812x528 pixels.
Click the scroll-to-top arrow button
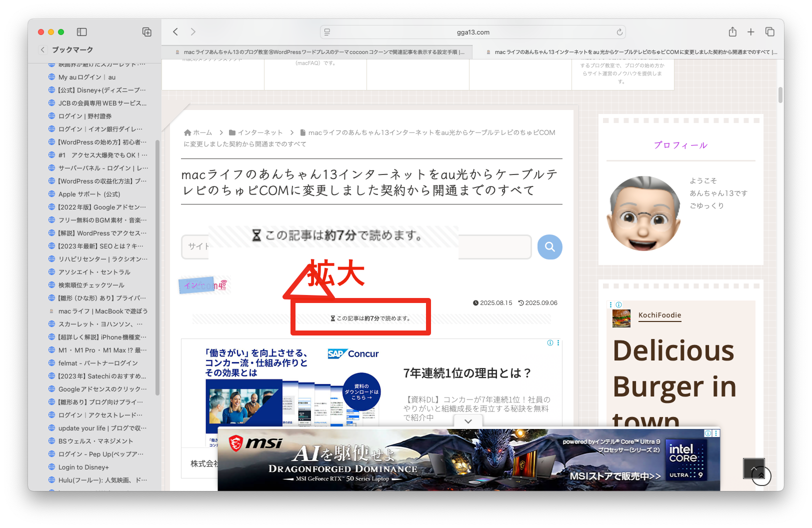[754, 468]
